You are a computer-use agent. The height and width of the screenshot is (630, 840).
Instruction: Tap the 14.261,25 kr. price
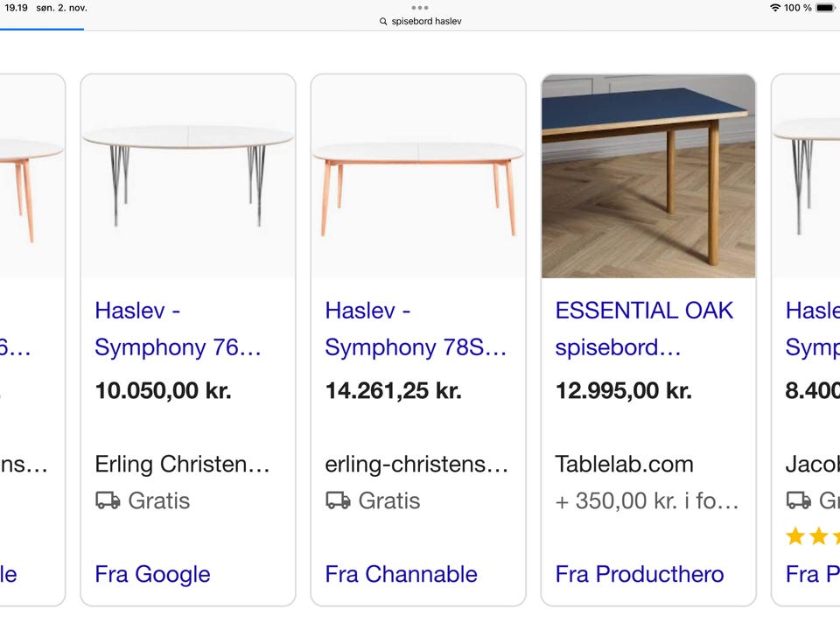point(393,390)
